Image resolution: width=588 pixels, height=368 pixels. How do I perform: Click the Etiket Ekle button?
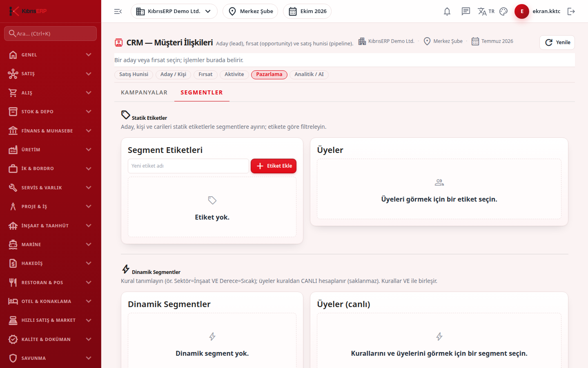click(274, 166)
